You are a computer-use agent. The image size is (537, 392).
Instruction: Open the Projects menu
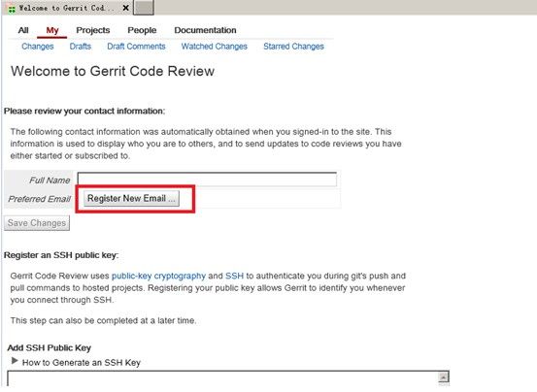coord(93,30)
